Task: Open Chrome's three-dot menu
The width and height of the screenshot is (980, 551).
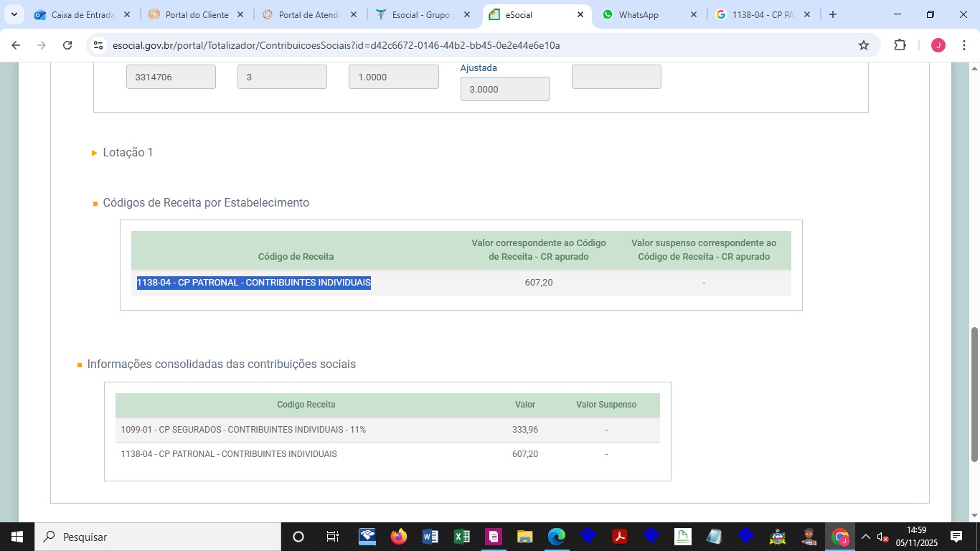Action: (964, 45)
